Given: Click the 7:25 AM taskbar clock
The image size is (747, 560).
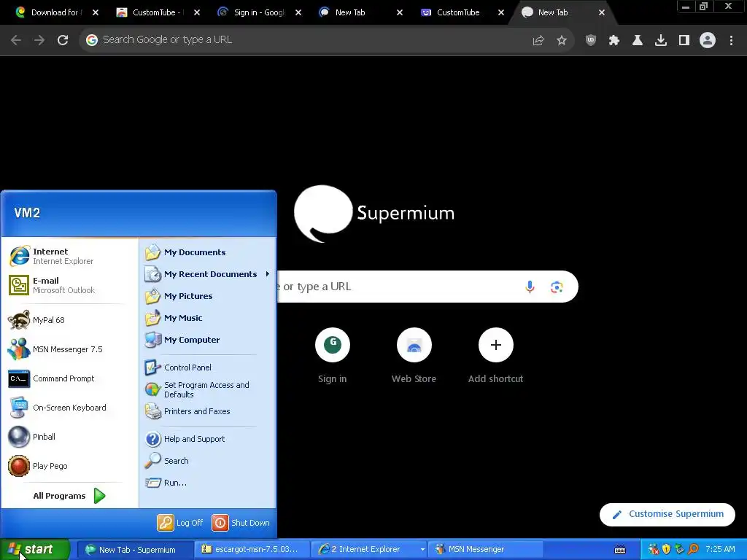Looking at the screenshot, I should click(720, 550).
